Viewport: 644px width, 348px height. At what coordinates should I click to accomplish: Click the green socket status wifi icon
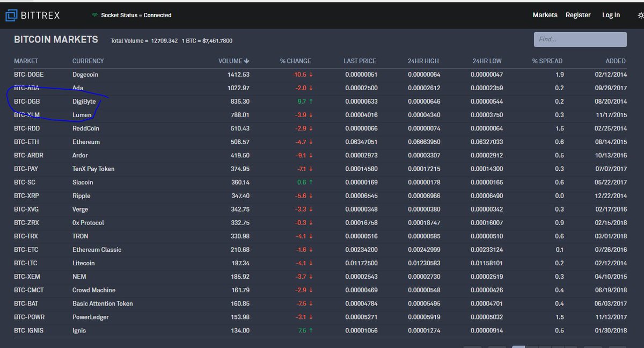pyautogui.click(x=94, y=16)
